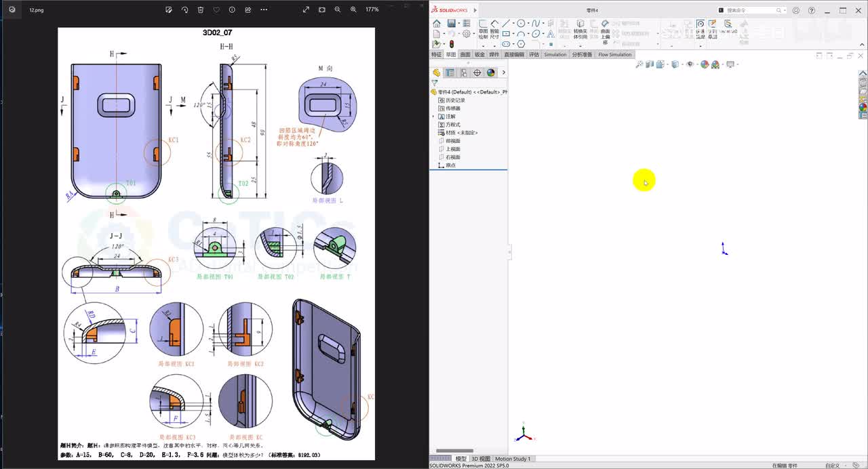Open the Spline tool dropdown arrow

click(543, 24)
